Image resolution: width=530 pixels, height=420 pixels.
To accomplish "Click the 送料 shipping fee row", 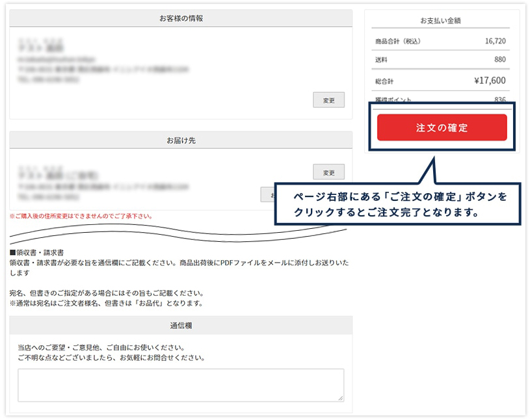I will [x=440, y=60].
